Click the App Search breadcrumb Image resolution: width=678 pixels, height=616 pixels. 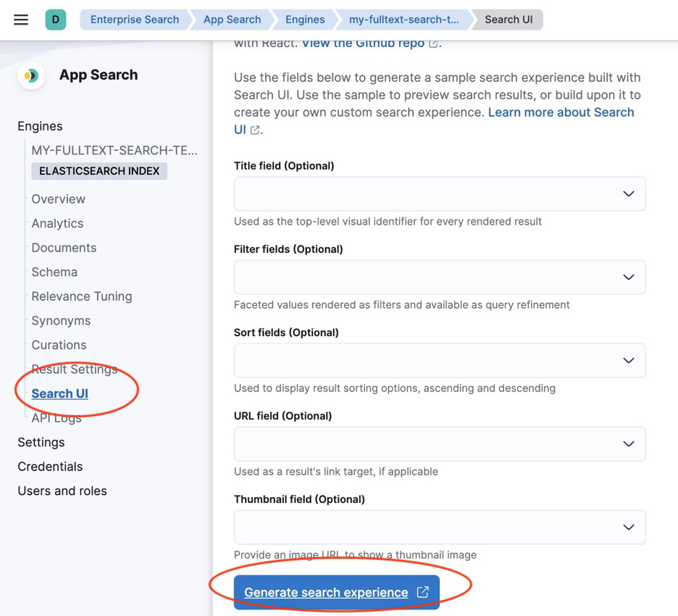point(232,20)
